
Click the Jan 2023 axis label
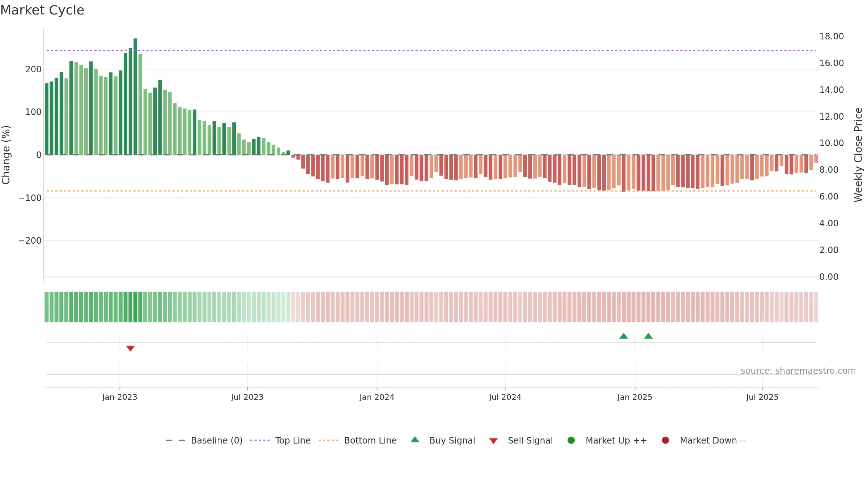120,397
